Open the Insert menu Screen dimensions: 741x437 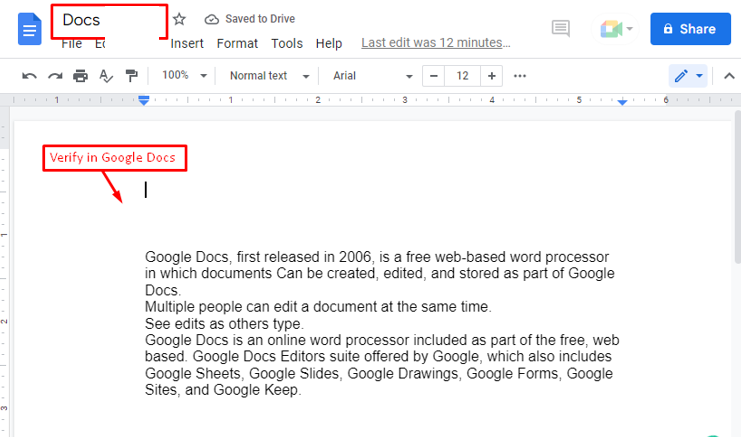point(187,43)
